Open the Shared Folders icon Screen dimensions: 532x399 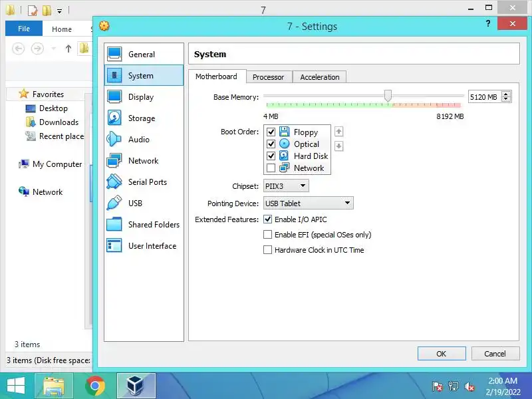[114, 224]
